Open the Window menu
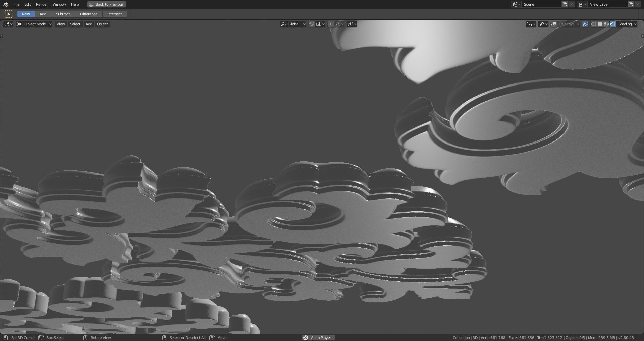Viewport: 644px width, 341px height. 59,4
